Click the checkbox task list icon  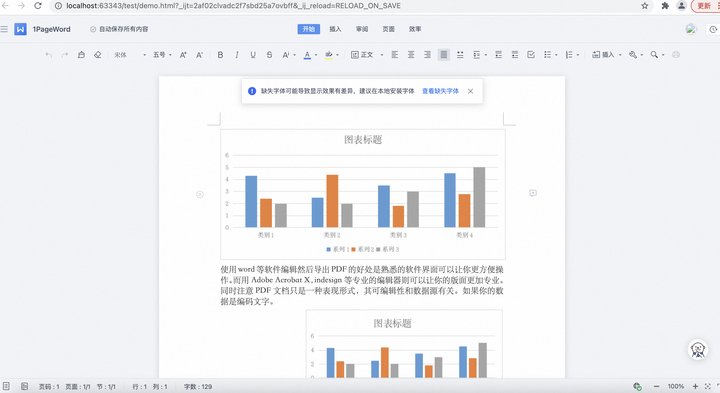click(531, 55)
